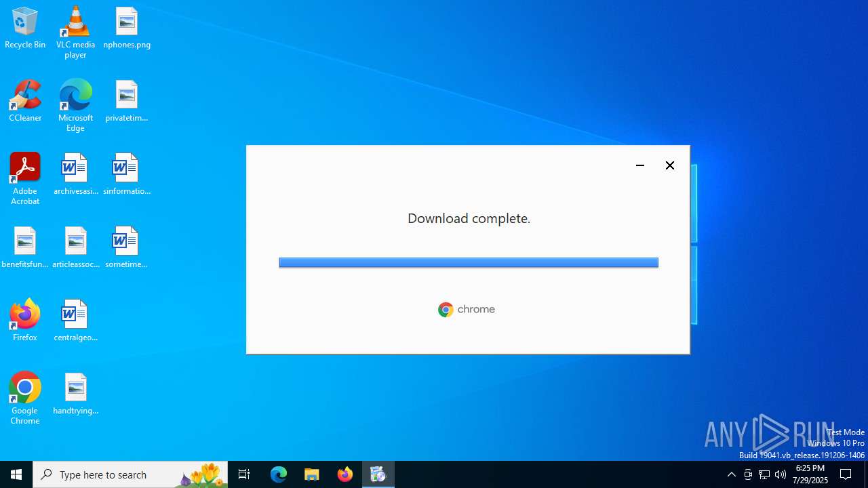Open the volume tray icon
The image size is (868, 488).
(781, 474)
